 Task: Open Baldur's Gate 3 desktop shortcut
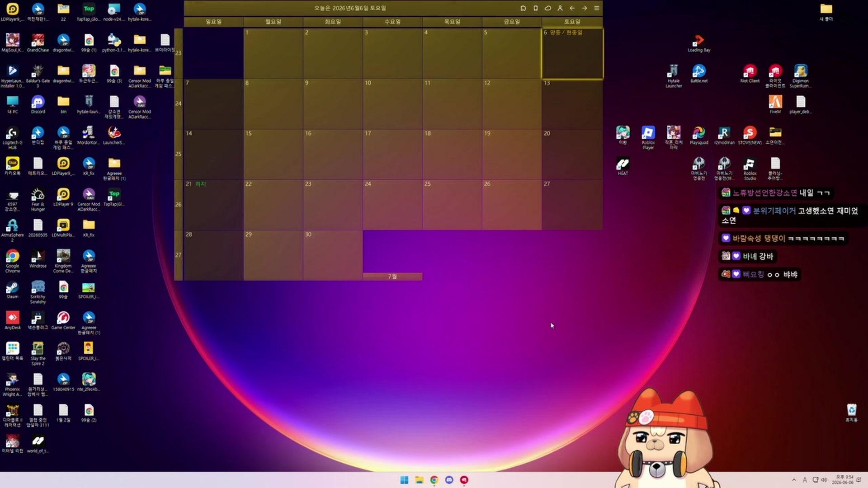[x=38, y=75]
